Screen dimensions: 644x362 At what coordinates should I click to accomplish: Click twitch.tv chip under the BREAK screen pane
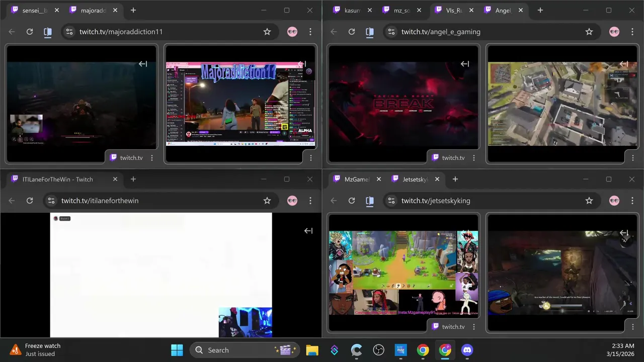[x=448, y=158]
